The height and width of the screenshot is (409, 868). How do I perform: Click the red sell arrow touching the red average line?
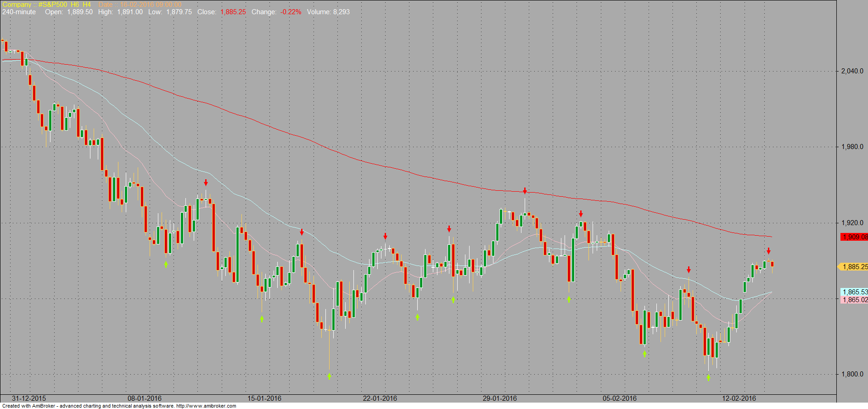click(x=525, y=191)
